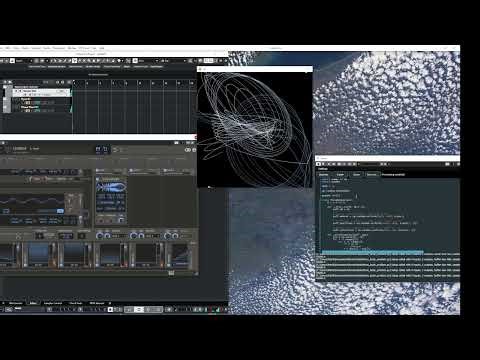Select the third track in Cubase track list
The image size is (480, 360).
tap(42, 108)
